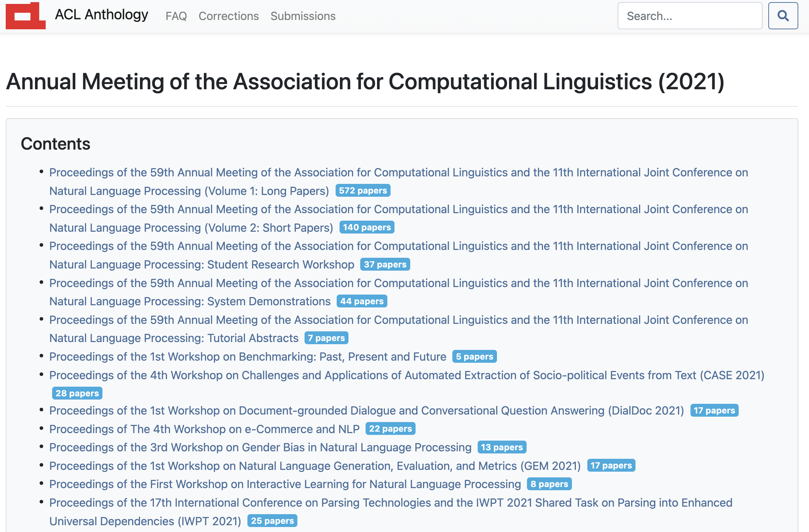Image resolution: width=809 pixels, height=532 pixels.
Task: Click the '44 papers' badge
Action: coord(362,301)
